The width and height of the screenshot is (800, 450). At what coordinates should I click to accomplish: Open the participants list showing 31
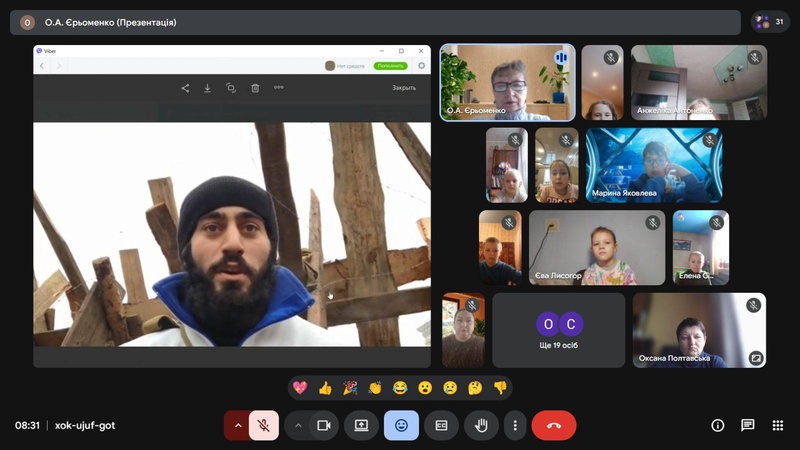(770, 22)
